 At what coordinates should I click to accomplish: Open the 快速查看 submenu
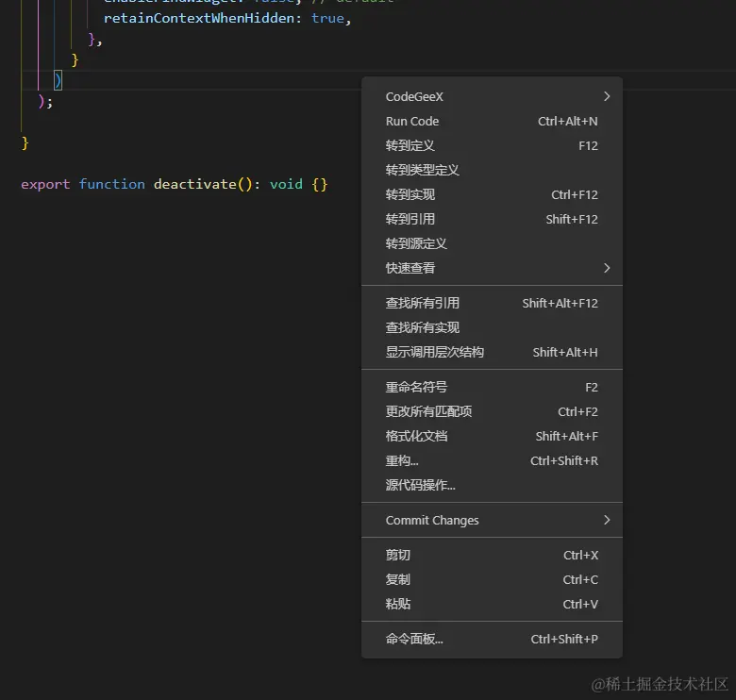(492, 268)
